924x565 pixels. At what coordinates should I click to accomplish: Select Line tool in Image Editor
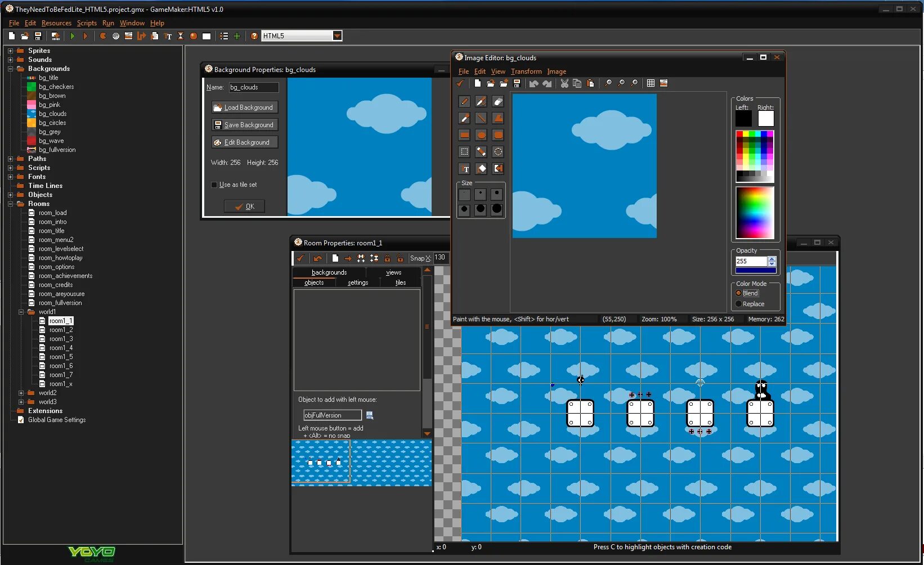481,118
